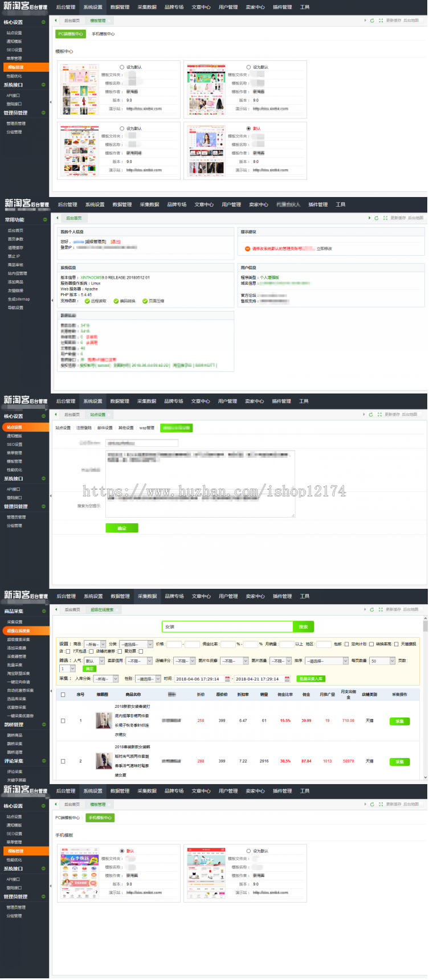Click orange warning icon in 提示建议 box
Viewport: 429px width, 980px height.
pos(247,249)
